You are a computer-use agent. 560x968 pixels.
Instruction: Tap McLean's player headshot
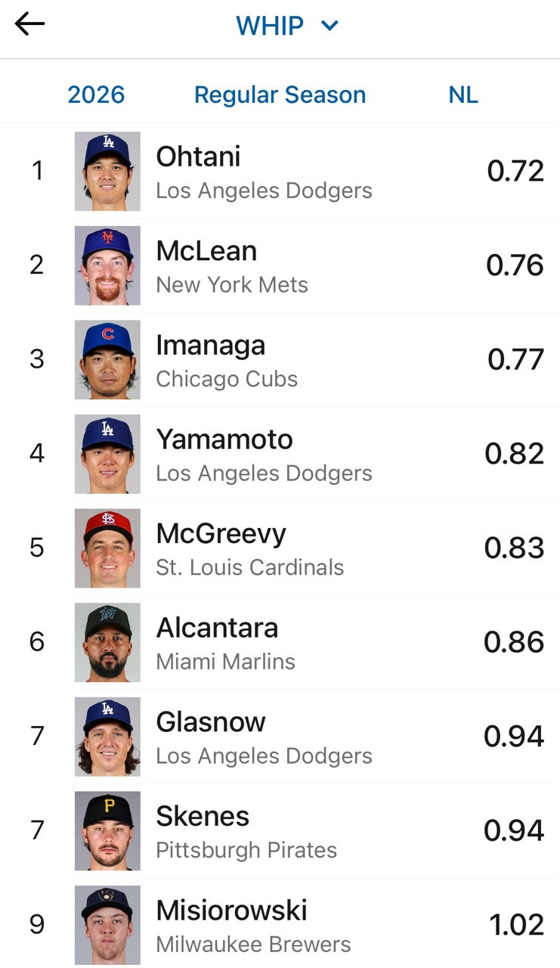pyautogui.click(x=107, y=265)
